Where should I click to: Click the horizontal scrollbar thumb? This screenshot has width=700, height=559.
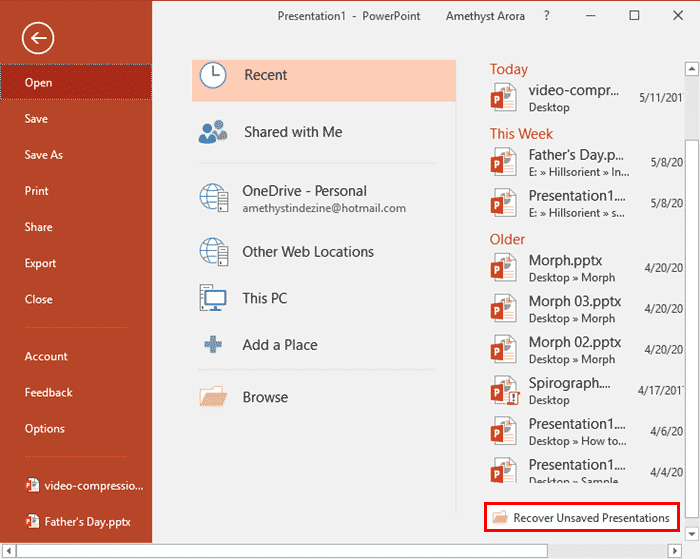(282, 551)
